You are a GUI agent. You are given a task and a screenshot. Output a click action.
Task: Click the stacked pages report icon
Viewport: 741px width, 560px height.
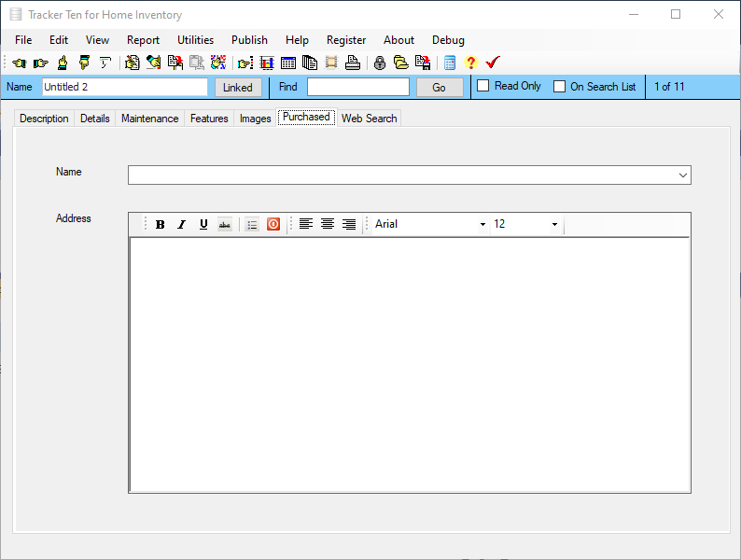(x=310, y=63)
